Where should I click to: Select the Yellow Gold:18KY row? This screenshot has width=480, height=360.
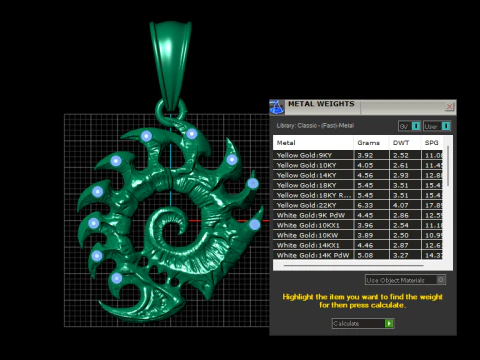click(358, 185)
